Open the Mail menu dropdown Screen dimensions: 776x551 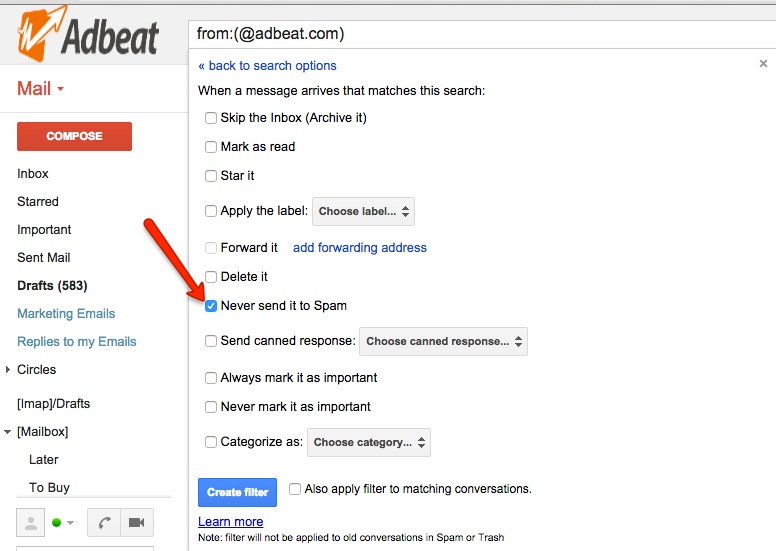click(x=41, y=89)
